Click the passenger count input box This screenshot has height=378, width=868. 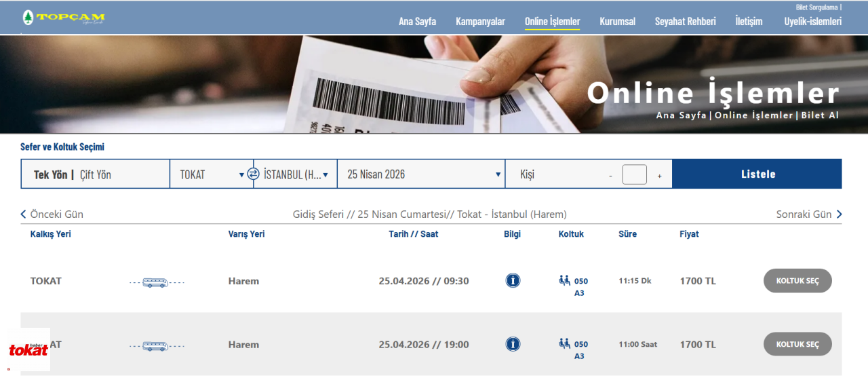click(x=635, y=174)
